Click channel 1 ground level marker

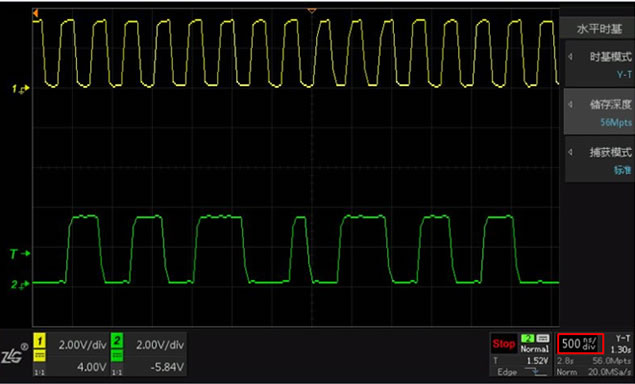(x=20, y=88)
